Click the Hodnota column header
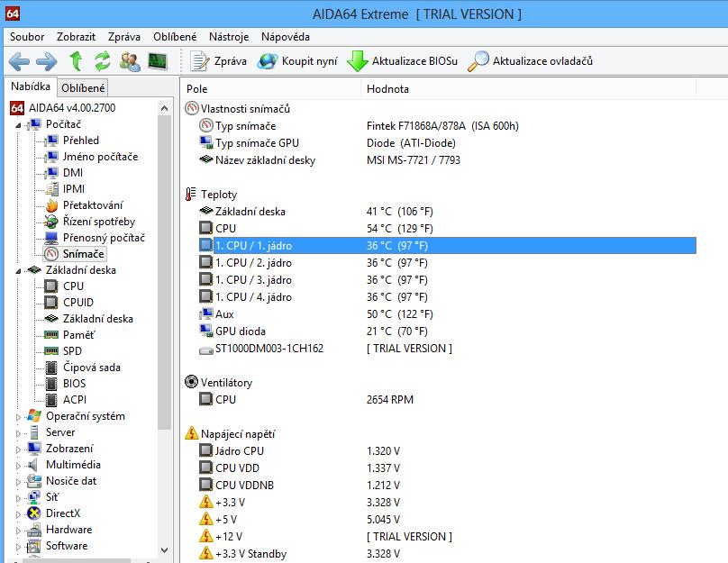 coord(528,88)
